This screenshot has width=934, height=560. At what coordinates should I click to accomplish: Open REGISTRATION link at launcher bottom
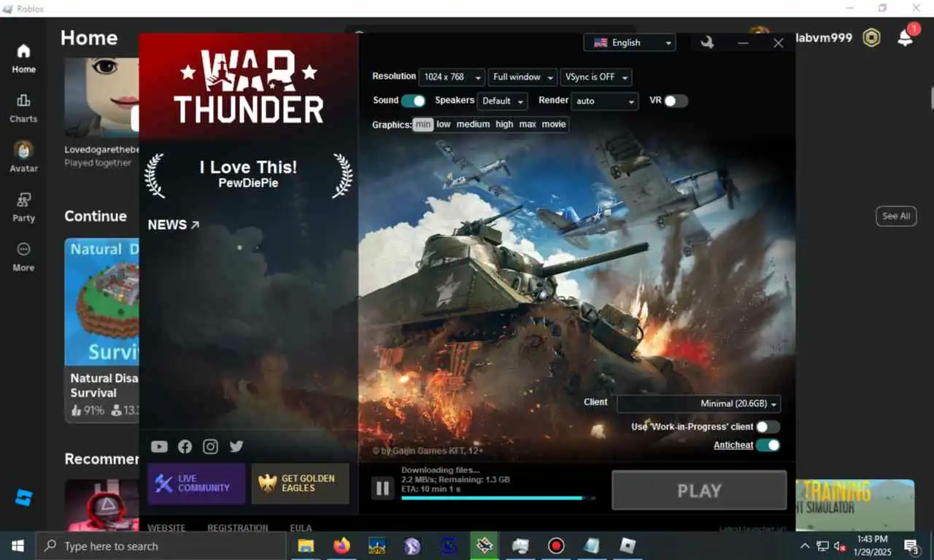238,528
